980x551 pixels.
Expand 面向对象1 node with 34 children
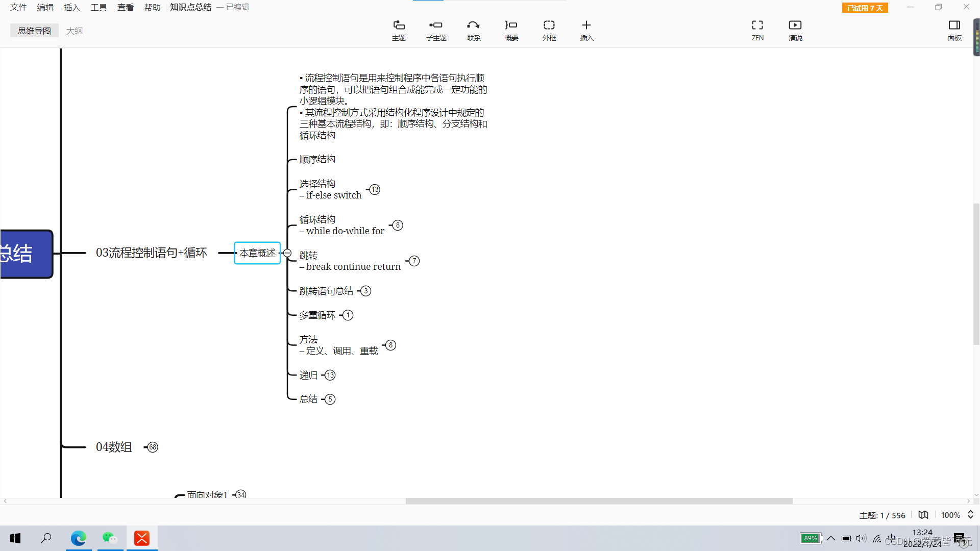pos(241,494)
